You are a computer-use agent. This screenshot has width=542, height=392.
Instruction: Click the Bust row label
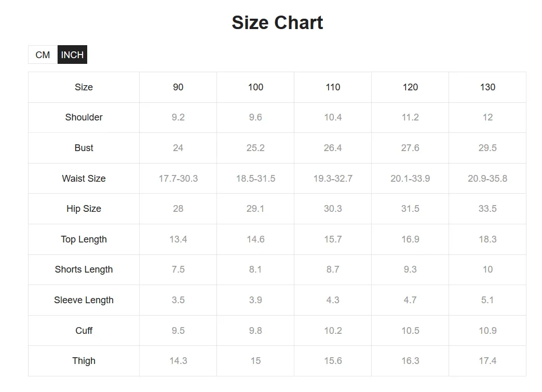84,148
